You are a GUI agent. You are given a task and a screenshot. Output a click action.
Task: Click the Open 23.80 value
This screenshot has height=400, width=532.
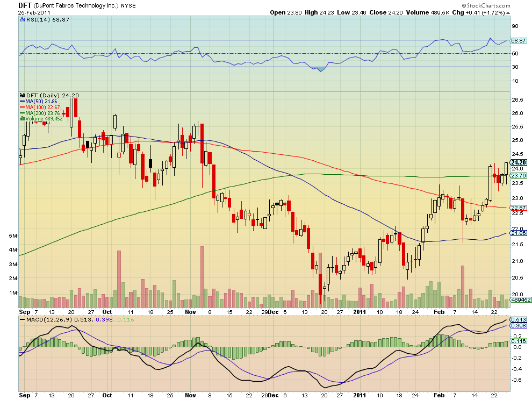(x=286, y=12)
